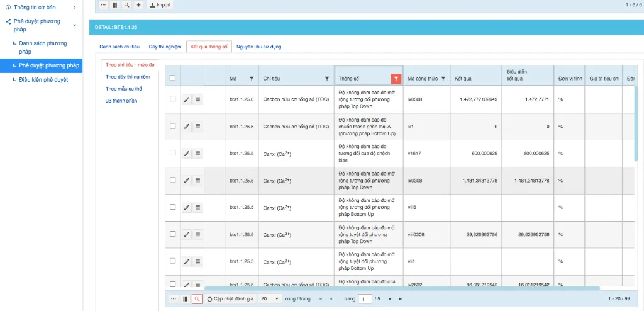Collapse Phê duyệt phương pháp sidebar group
This screenshot has height=311, width=644.
tap(75, 25)
